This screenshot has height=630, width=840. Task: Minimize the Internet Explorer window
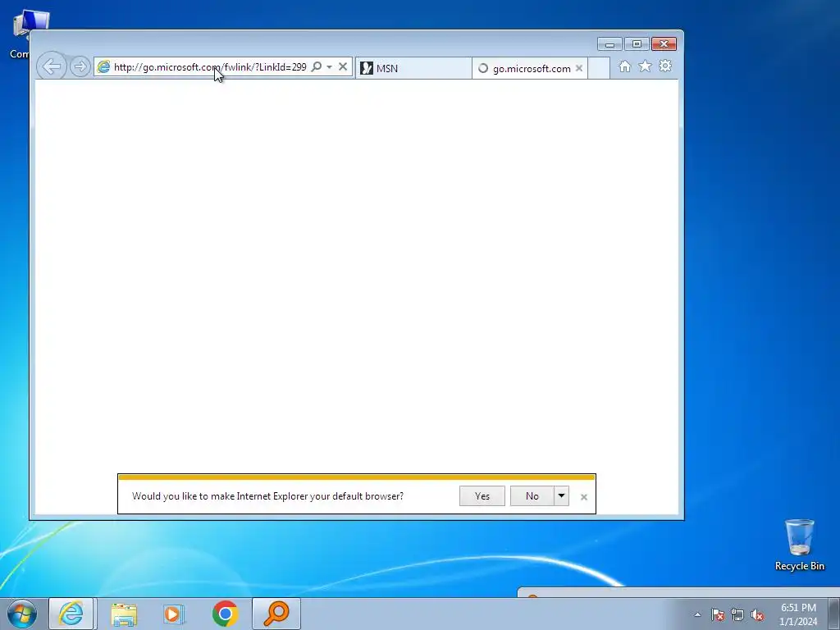tap(609, 44)
